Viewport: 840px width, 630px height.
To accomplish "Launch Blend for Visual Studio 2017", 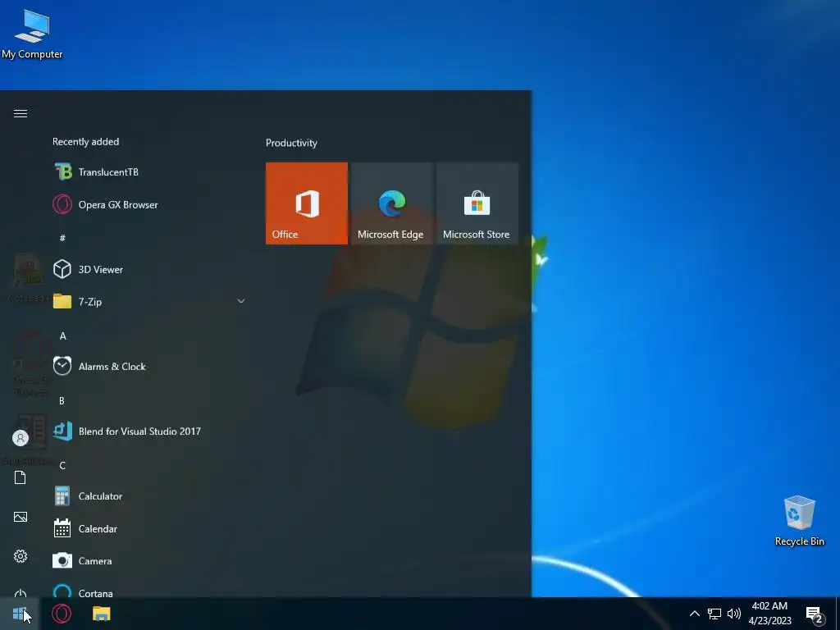I will pyautogui.click(x=148, y=431).
